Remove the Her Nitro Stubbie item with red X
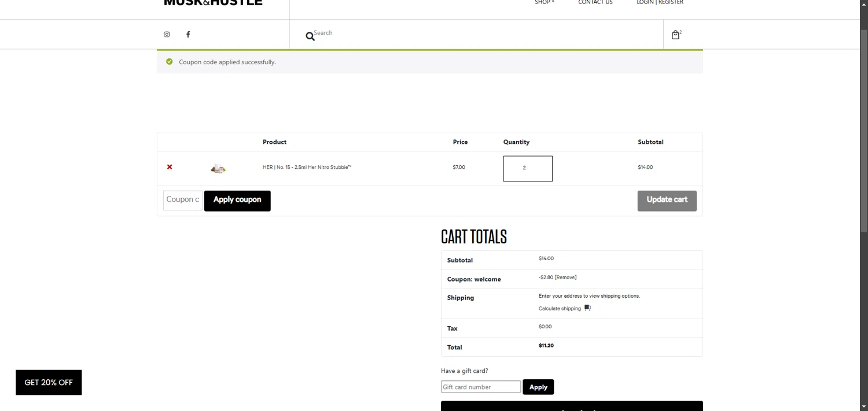 (170, 167)
